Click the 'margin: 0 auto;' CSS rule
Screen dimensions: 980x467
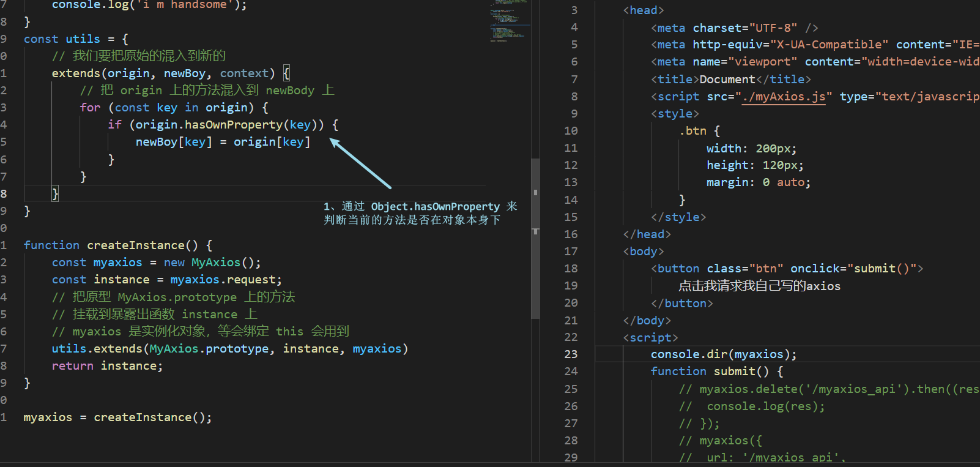[759, 182]
